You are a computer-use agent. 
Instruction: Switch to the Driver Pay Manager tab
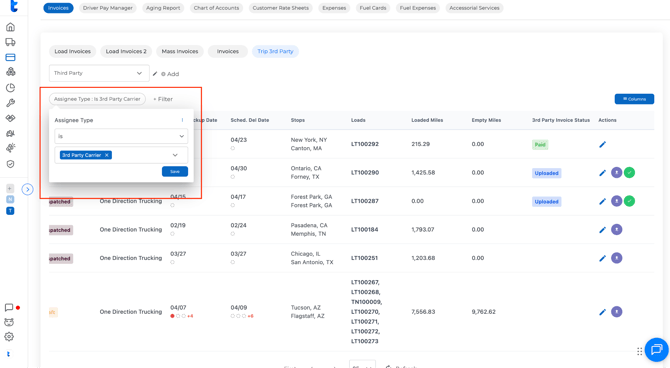click(108, 8)
